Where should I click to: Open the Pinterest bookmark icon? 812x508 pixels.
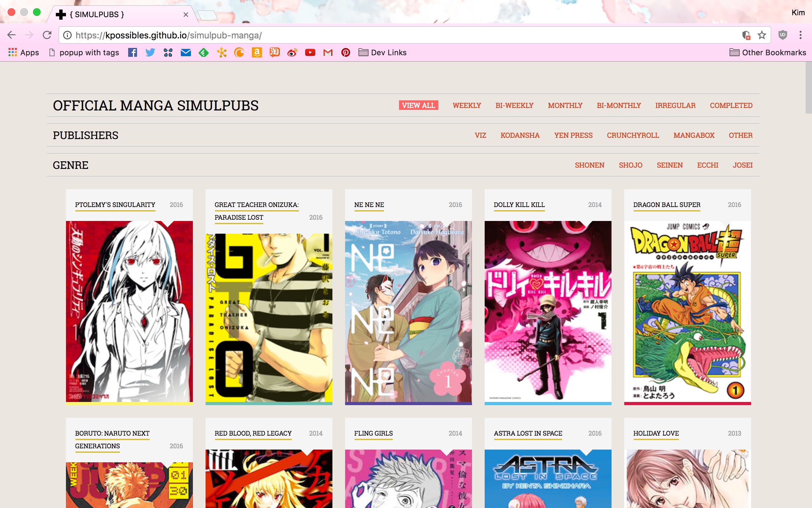pyautogui.click(x=346, y=52)
